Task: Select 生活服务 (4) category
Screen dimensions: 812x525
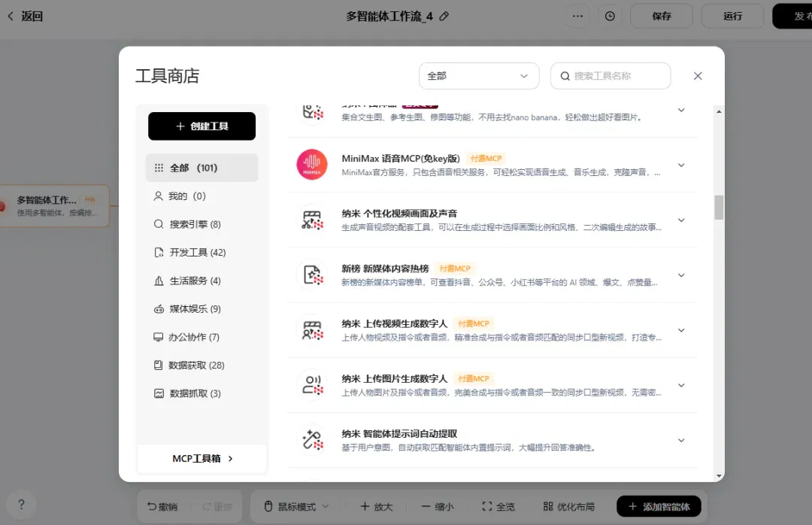Action: click(202, 281)
